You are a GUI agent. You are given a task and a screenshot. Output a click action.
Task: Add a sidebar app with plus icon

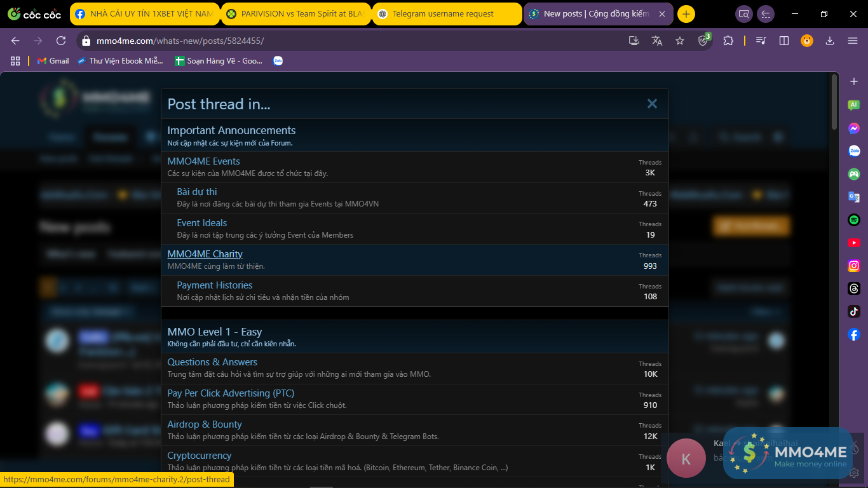tap(854, 82)
